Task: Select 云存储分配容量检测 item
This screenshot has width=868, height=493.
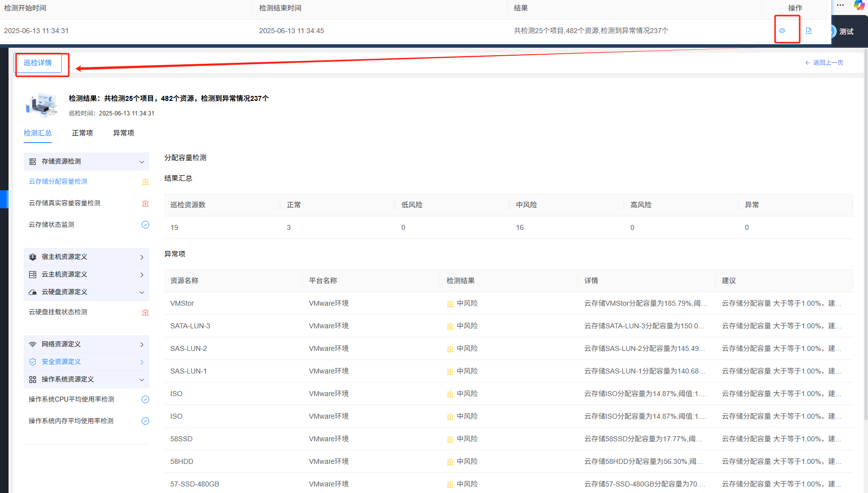Action: 58,181
